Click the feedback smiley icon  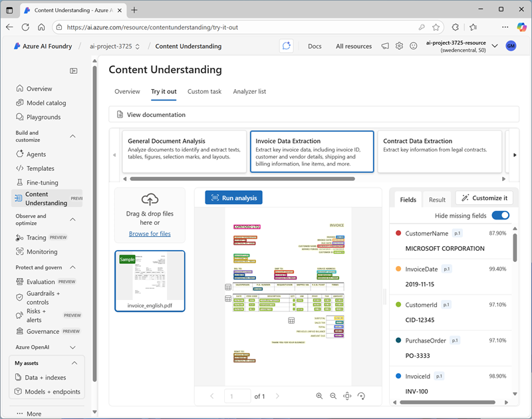(413, 46)
